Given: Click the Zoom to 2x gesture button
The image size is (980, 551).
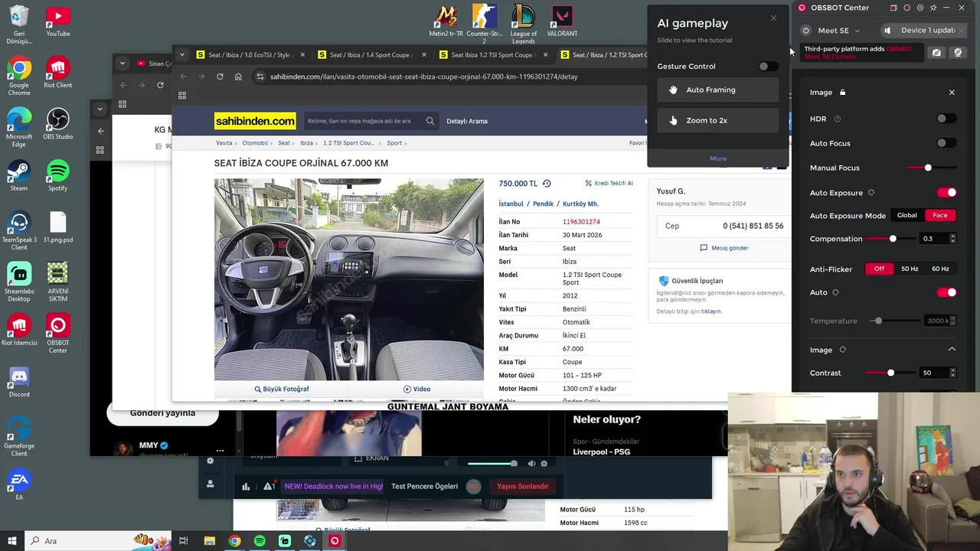Looking at the screenshot, I should pos(718,120).
